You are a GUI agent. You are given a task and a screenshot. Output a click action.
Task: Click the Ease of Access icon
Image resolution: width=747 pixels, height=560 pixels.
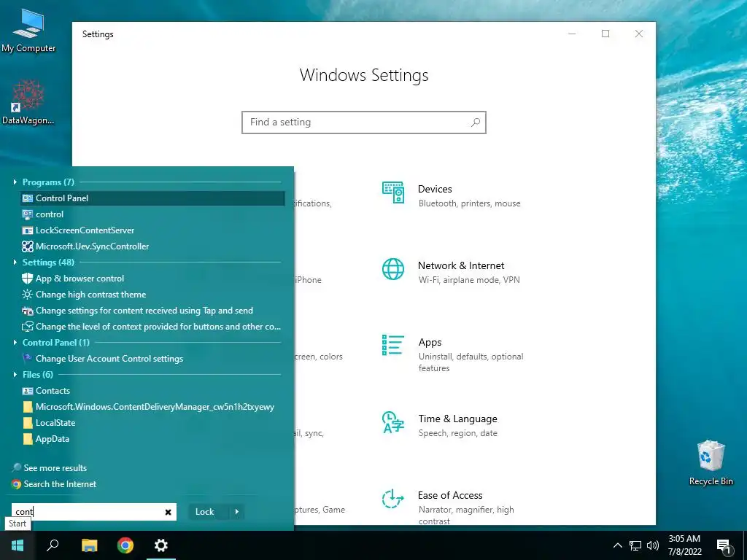click(x=393, y=499)
